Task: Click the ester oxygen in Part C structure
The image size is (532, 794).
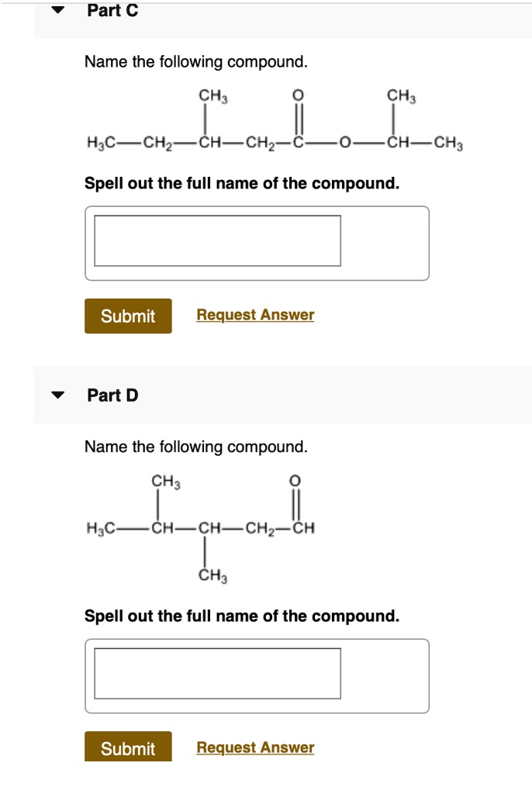Action: click(345, 143)
